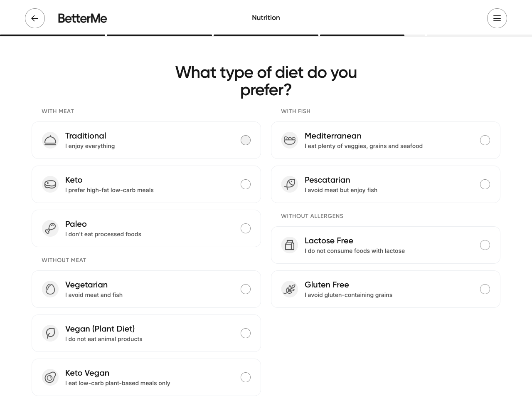
Task: Pick the Vegan (Plant Diet) radio button
Action: 246,333
